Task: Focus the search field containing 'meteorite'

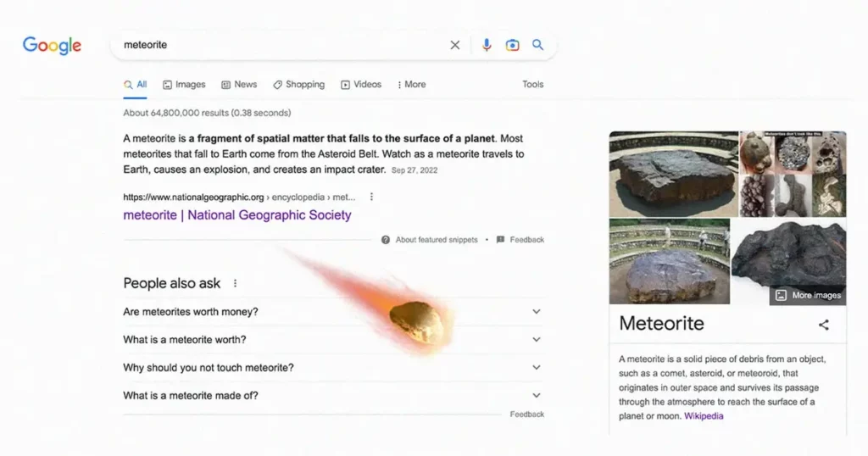Action: [x=282, y=45]
